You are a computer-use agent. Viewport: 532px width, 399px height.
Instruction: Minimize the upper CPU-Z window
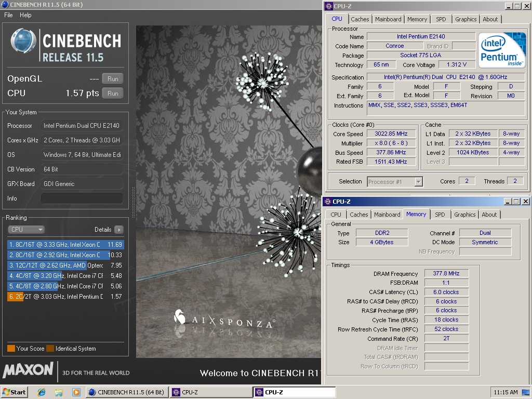[x=508, y=6]
